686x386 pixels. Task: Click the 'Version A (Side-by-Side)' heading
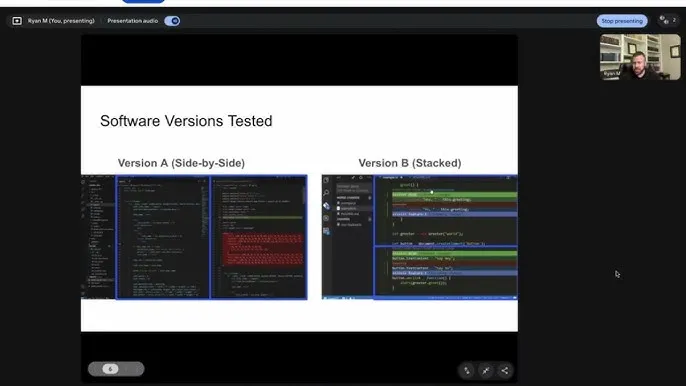pos(181,163)
